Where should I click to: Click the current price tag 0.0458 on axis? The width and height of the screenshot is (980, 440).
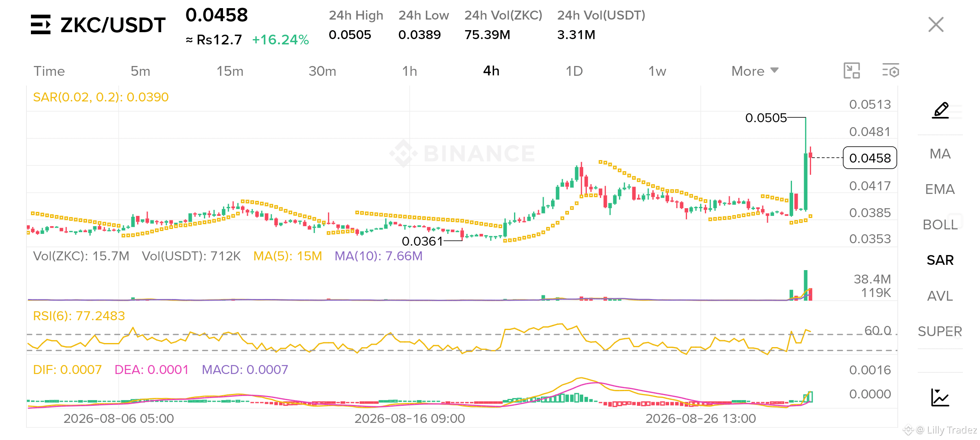click(x=870, y=158)
